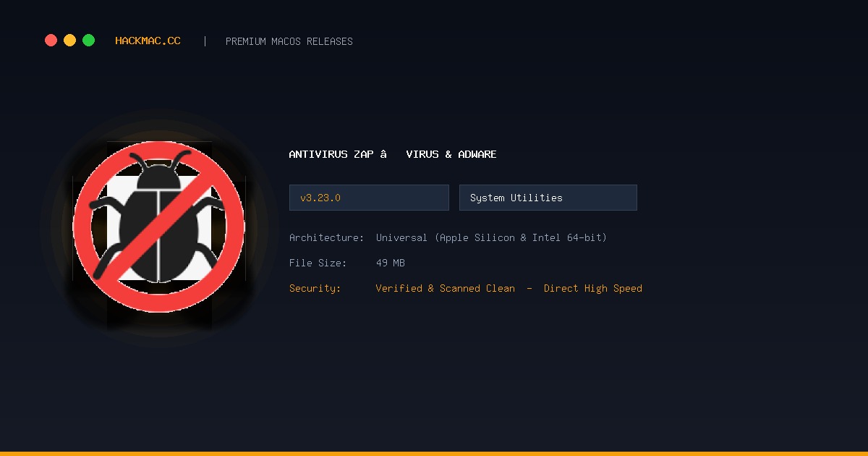Screen dimensions: 868x456
Task: Select the Universal Apple Silicon & Intel text
Action: point(492,237)
